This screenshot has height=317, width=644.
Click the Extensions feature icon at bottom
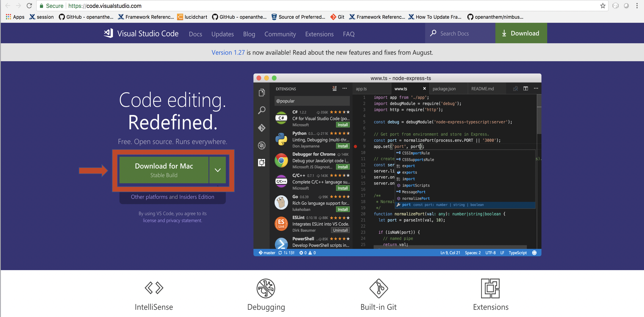coord(490,288)
